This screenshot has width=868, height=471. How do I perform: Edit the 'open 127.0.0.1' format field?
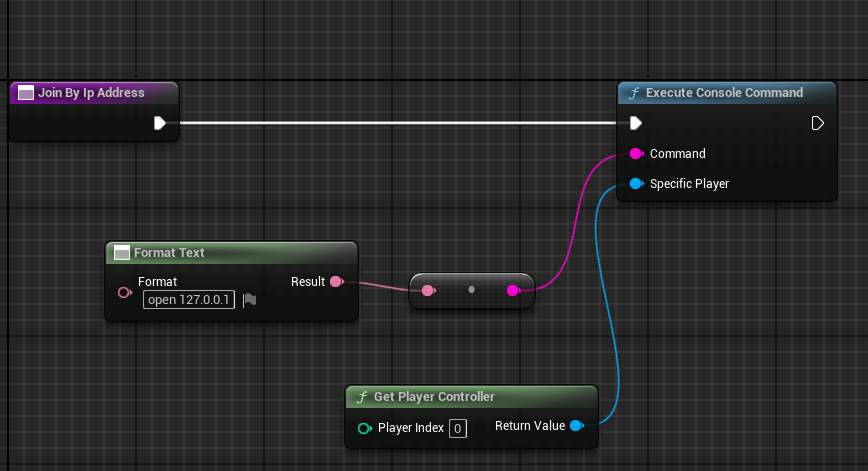click(x=189, y=300)
